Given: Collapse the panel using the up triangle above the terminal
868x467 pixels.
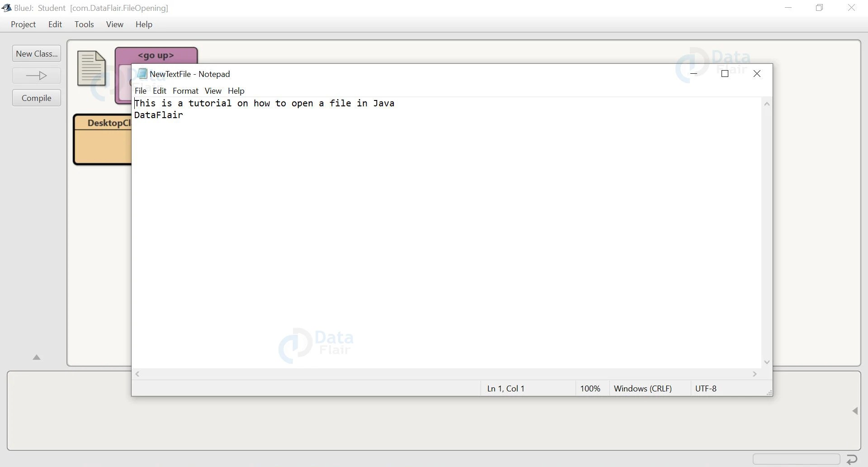Looking at the screenshot, I should click(x=36, y=357).
